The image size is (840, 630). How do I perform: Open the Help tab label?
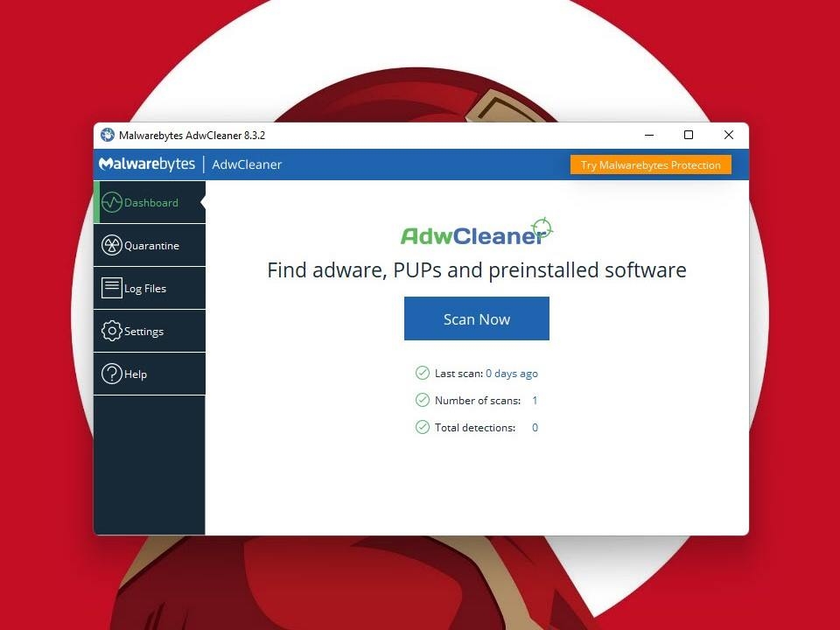tap(136, 374)
